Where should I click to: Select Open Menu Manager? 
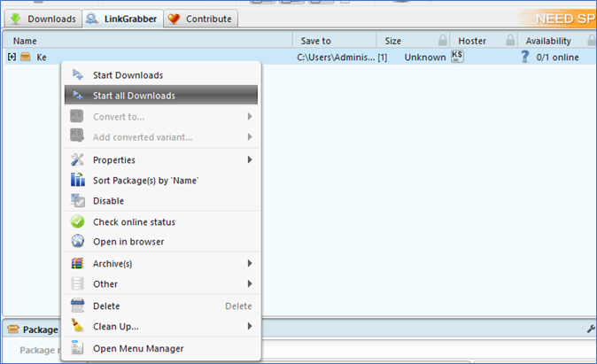pos(137,348)
